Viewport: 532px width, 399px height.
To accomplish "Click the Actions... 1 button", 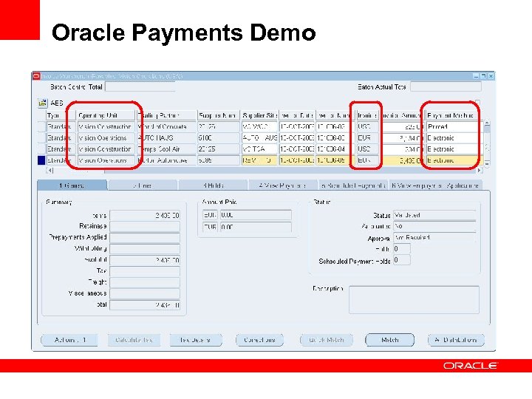I will pos(69,340).
